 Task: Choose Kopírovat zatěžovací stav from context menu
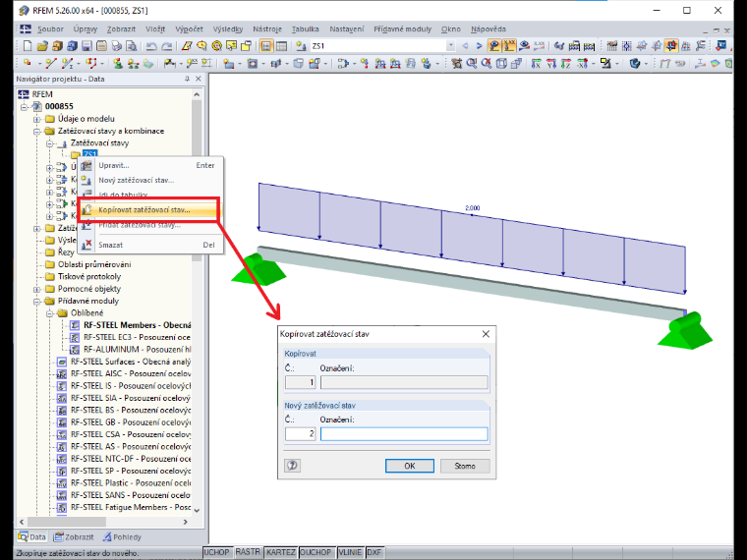148,209
